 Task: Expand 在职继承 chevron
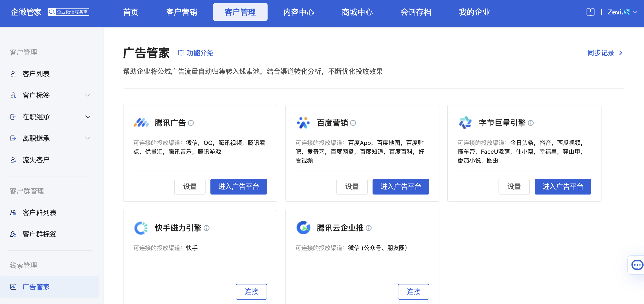88,117
